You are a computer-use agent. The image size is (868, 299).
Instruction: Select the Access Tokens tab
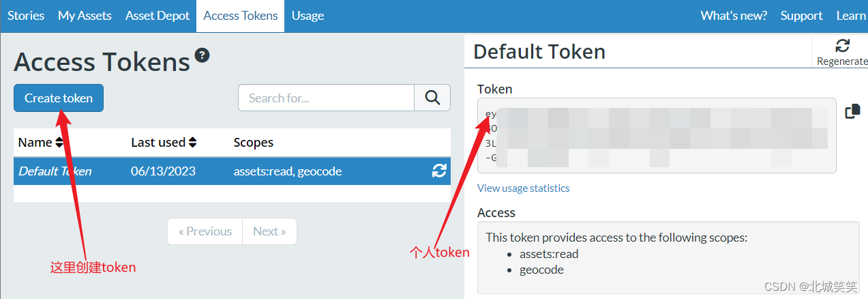[241, 16]
